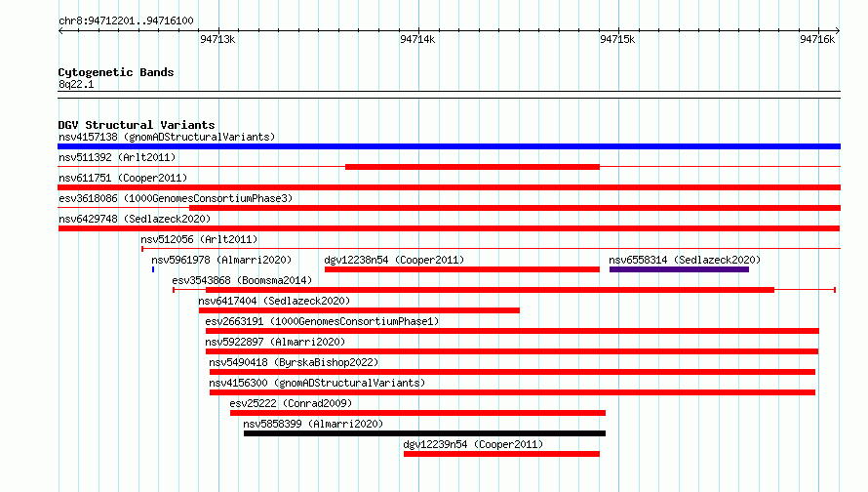Viewport: 868px width, 492px height.
Task: Click the Cytogenetic Bands track title
Action: tap(116, 72)
